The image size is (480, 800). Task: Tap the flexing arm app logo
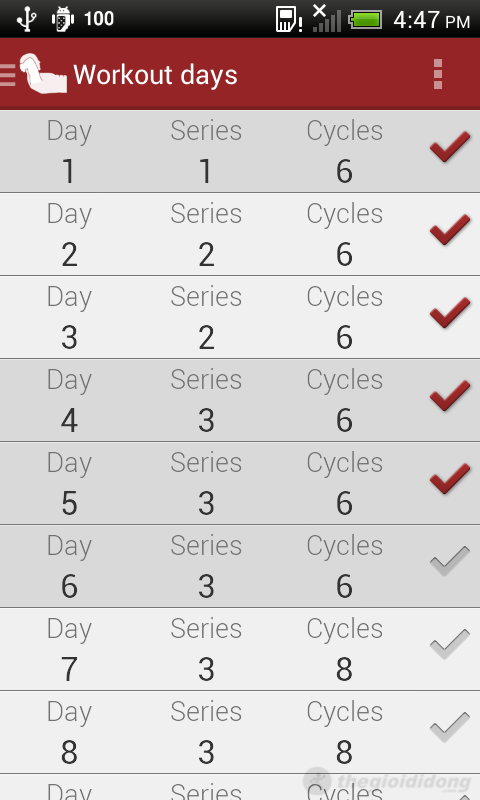(x=43, y=73)
